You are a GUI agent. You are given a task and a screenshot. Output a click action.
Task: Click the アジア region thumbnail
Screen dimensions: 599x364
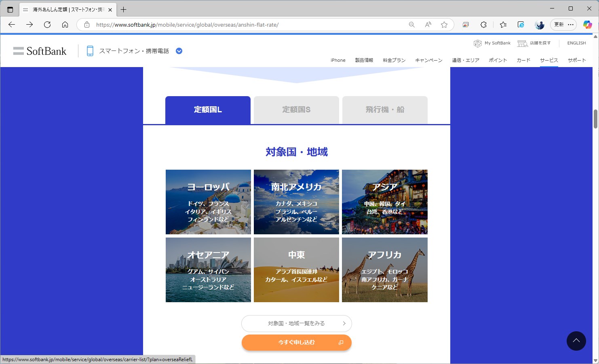[x=384, y=202]
